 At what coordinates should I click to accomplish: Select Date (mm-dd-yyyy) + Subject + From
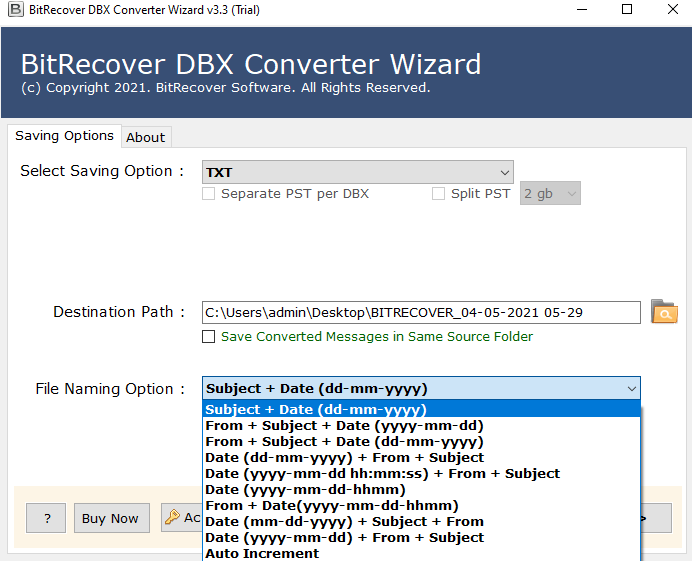(421, 521)
